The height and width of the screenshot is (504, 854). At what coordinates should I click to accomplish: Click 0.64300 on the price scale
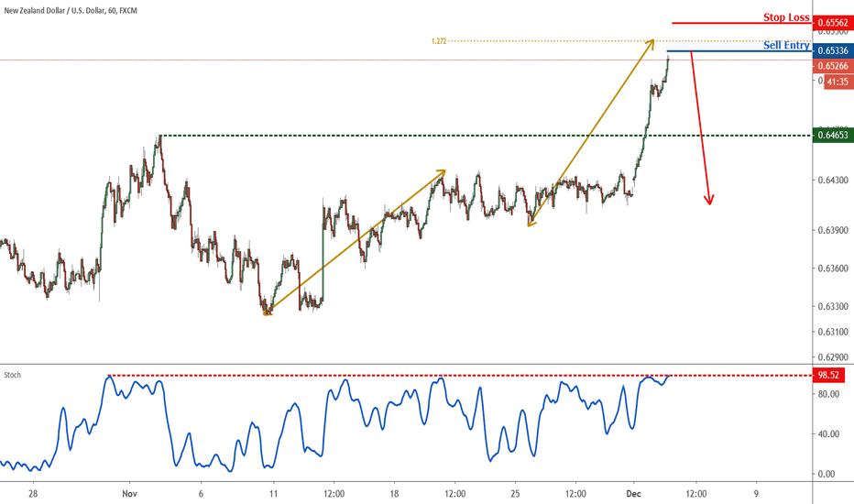pos(832,180)
